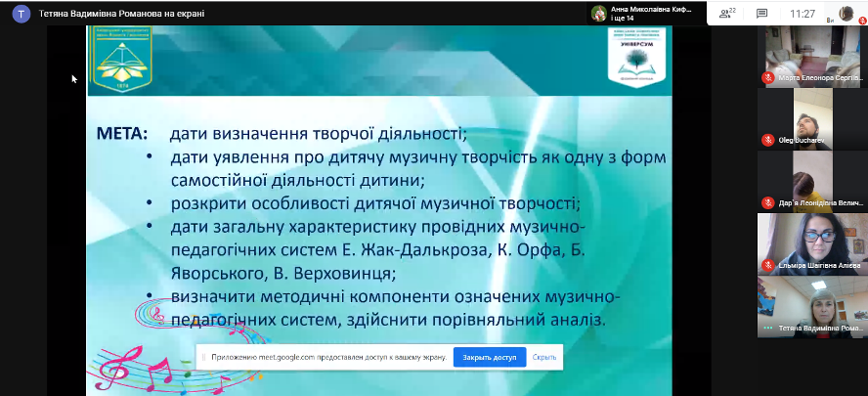Click the clock showing 11:27
The width and height of the screenshot is (868, 396).
[803, 14]
